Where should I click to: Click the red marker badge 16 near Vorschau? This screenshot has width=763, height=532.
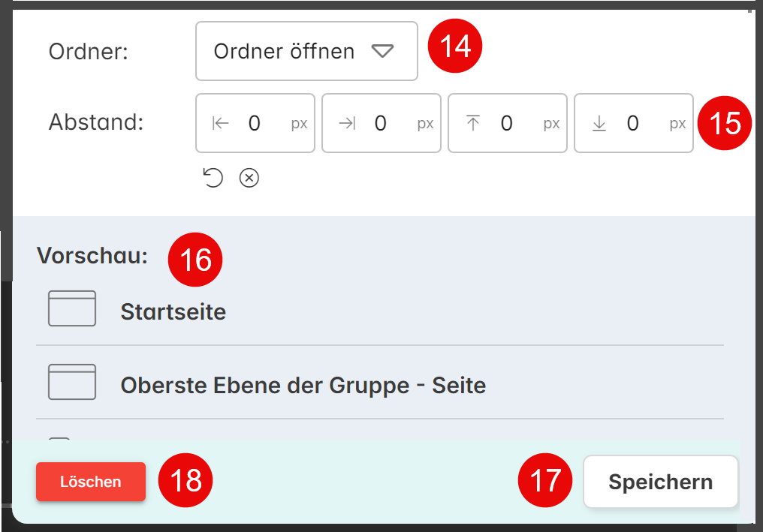(195, 260)
